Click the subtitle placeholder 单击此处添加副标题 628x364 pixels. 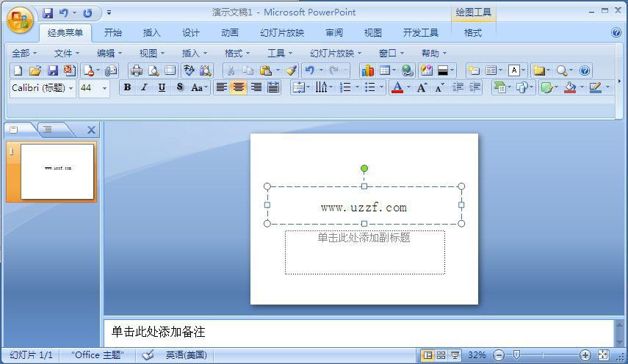pos(364,252)
